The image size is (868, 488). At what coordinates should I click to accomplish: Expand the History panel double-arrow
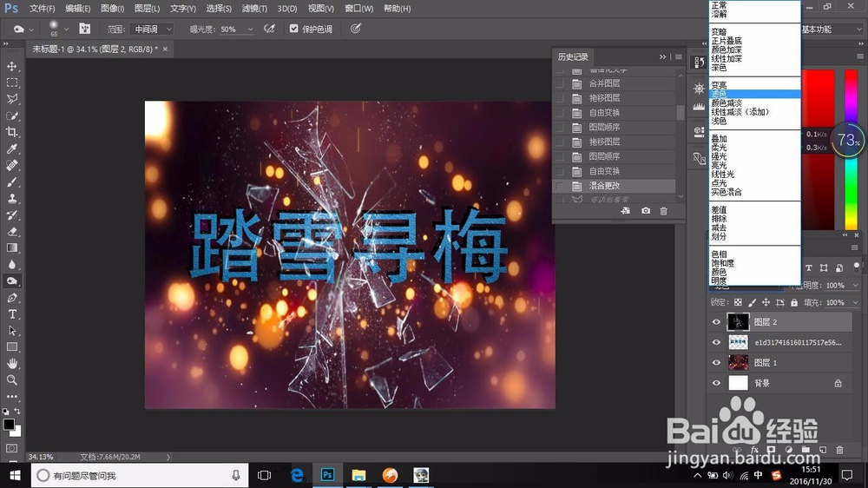[x=662, y=56]
